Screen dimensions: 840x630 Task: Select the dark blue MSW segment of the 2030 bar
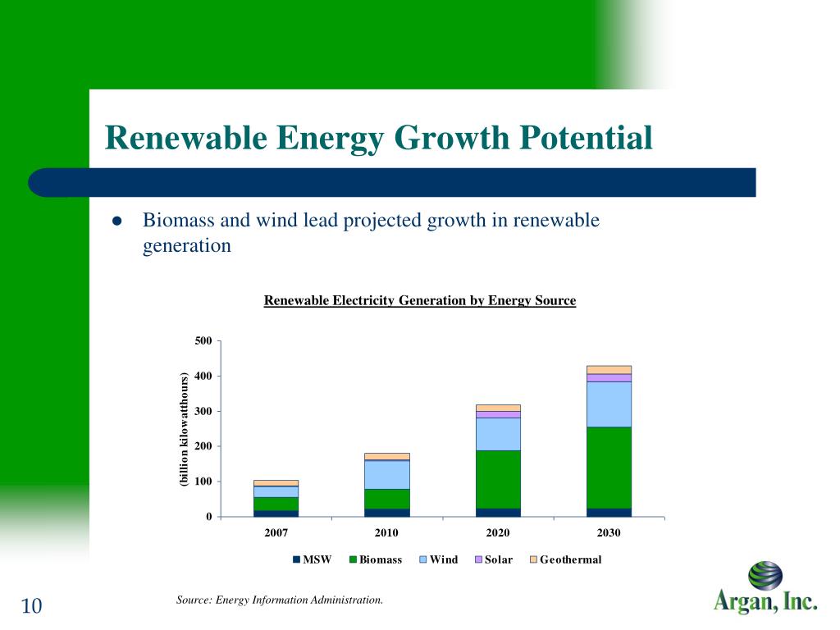tap(609, 513)
